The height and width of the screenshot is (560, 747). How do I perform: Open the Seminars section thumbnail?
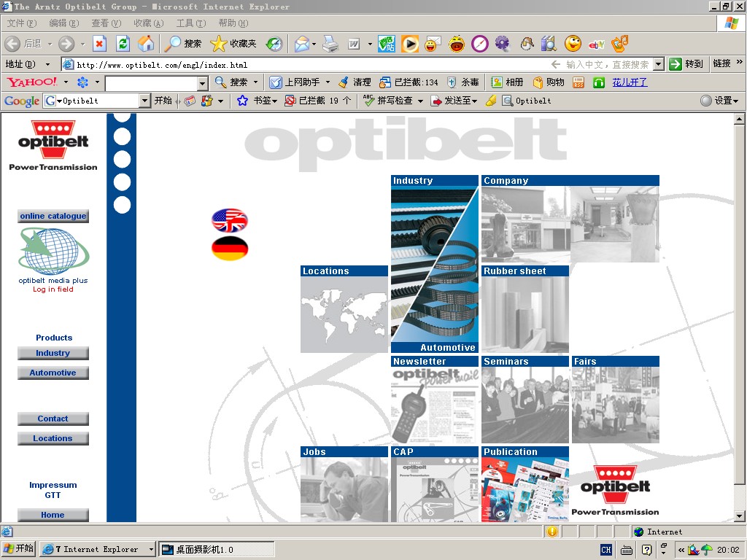pyautogui.click(x=525, y=400)
